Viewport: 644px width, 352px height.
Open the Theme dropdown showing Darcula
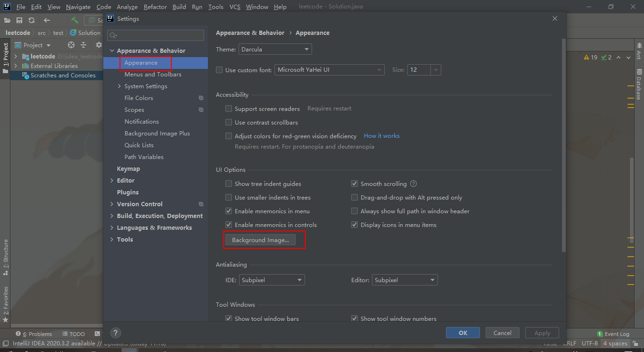click(x=275, y=49)
